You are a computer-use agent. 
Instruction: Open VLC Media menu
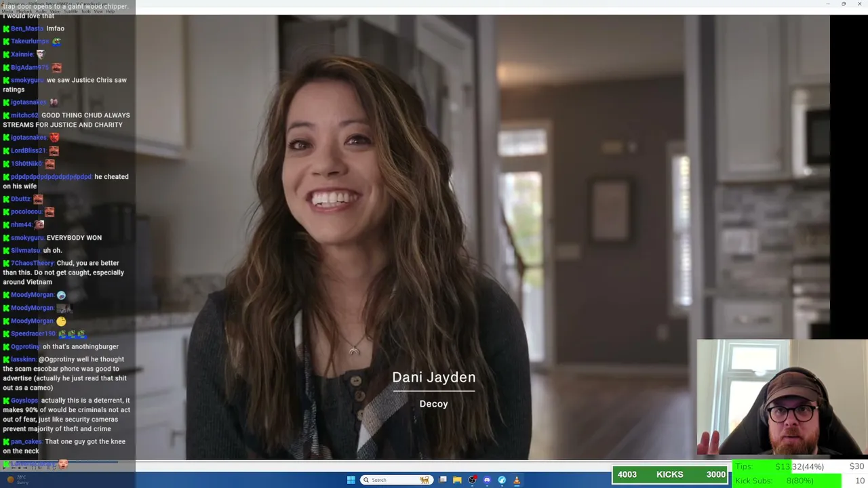click(8, 12)
